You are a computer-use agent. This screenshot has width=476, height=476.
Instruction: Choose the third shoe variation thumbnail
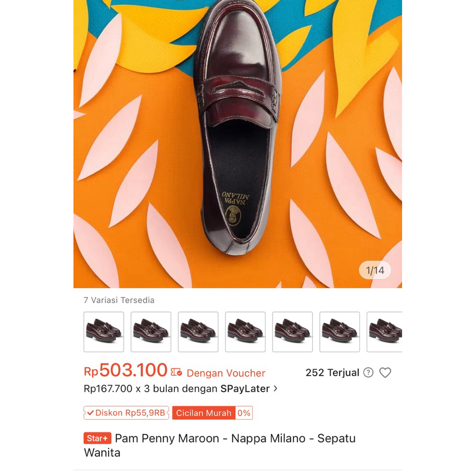198,332
